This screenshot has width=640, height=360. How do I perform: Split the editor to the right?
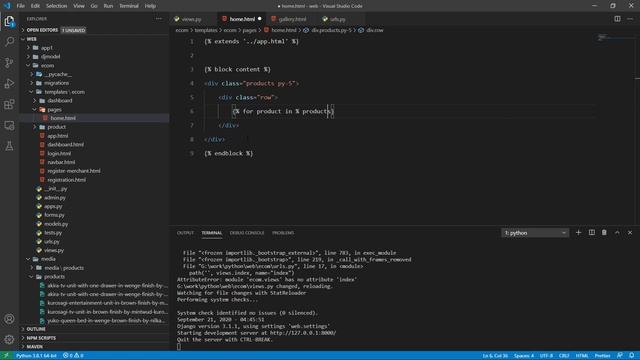(x=617, y=19)
